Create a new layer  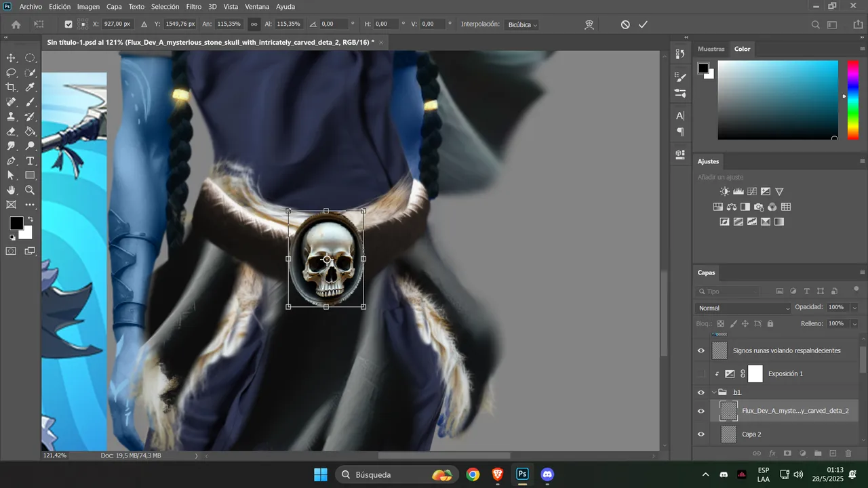click(833, 453)
